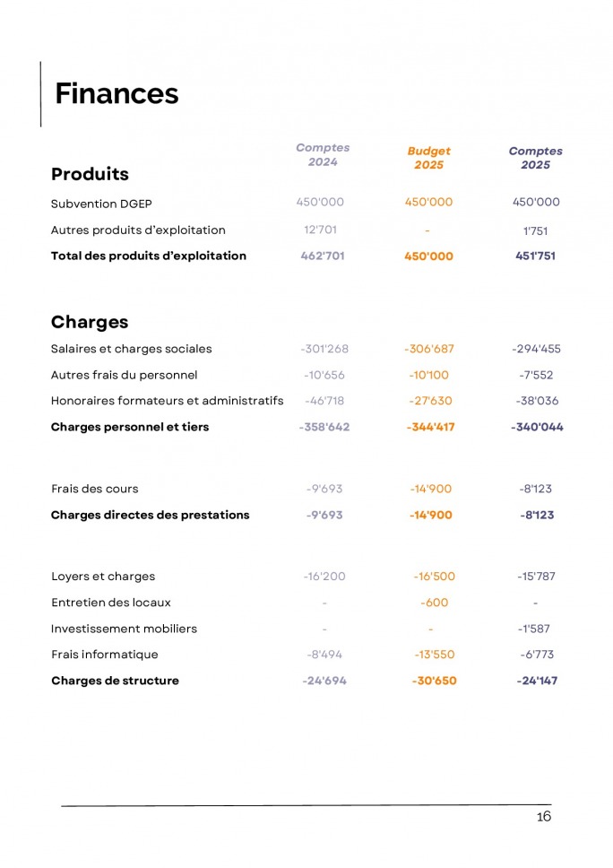Select the Subvention DGEP row label

point(101,204)
